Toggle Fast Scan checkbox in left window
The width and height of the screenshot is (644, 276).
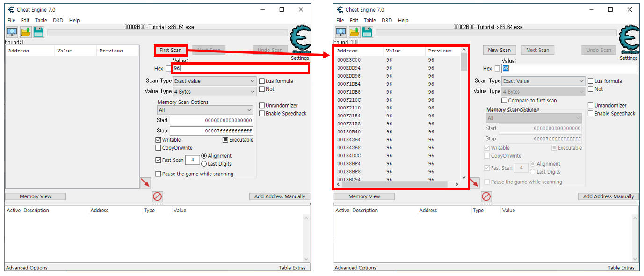pyautogui.click(x=159, y=160)
